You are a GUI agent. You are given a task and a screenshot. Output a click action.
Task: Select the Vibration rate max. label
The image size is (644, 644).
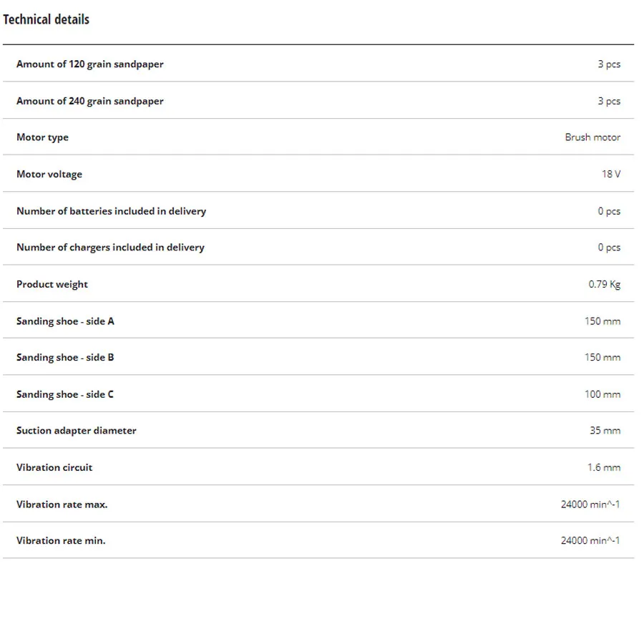coord(62,504)
